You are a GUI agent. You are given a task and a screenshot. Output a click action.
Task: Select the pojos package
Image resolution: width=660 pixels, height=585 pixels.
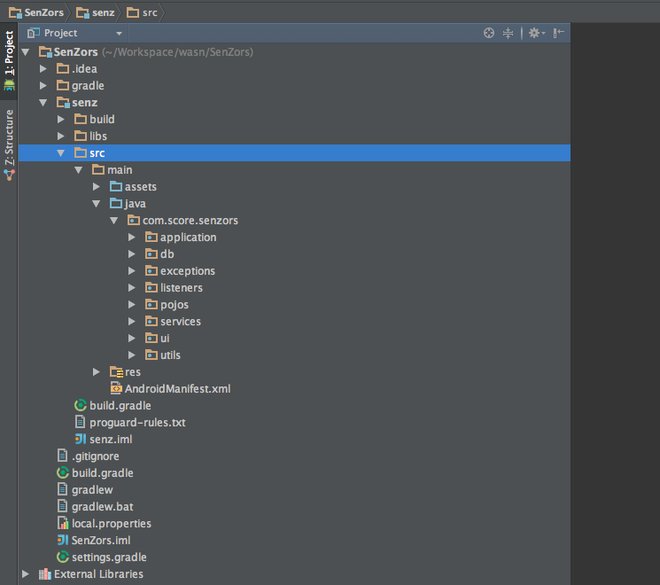174,305
